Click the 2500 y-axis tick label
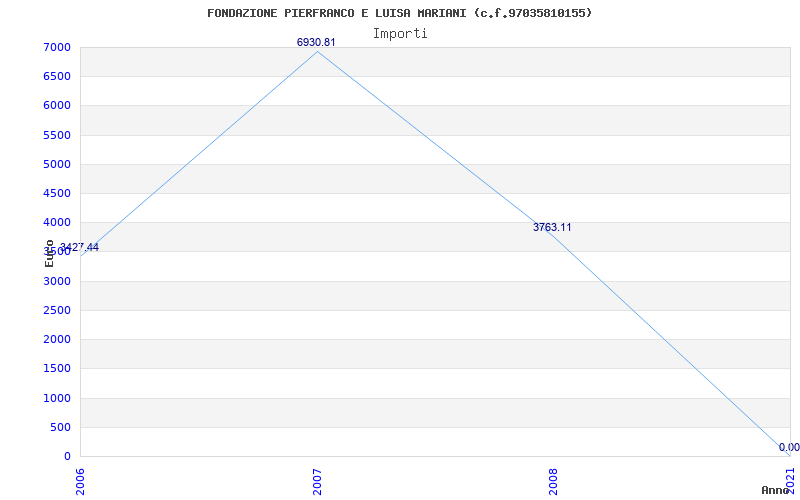 (x=56, y=310)
